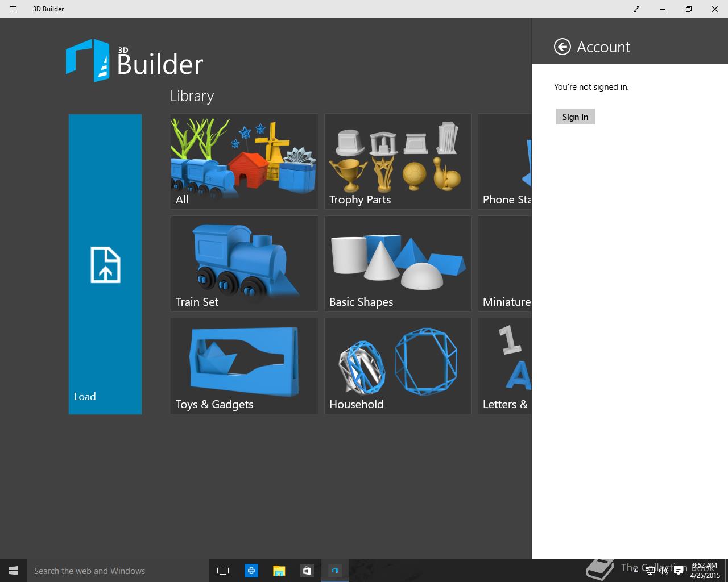Click the Search the web and Windows box
The height and width of the screenshot is (582, 728).
118,571
